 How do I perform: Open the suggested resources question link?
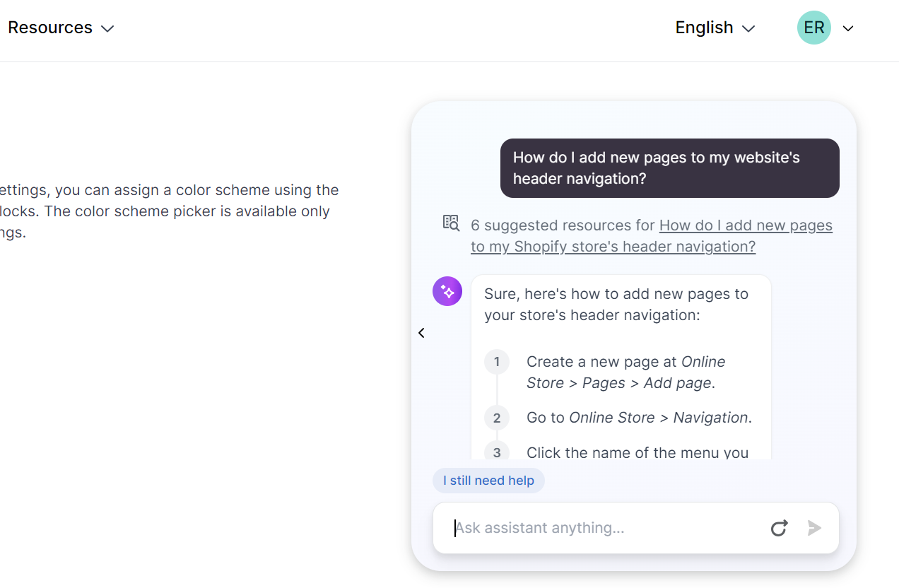[x=745, y=225]
